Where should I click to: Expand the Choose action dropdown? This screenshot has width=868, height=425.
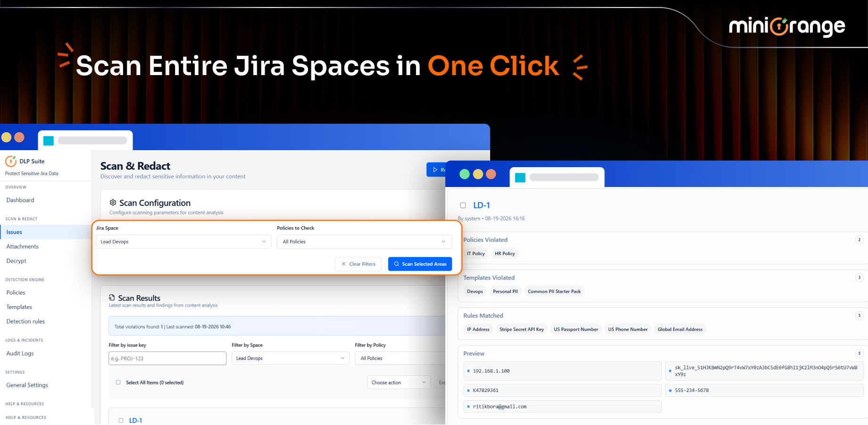point(399,382)
